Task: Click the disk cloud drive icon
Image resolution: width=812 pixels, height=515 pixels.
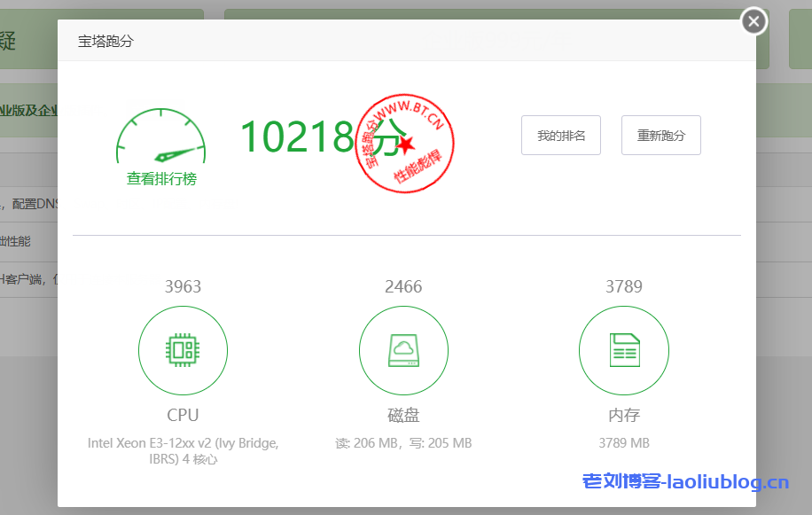Action: [x=403, y=351]
